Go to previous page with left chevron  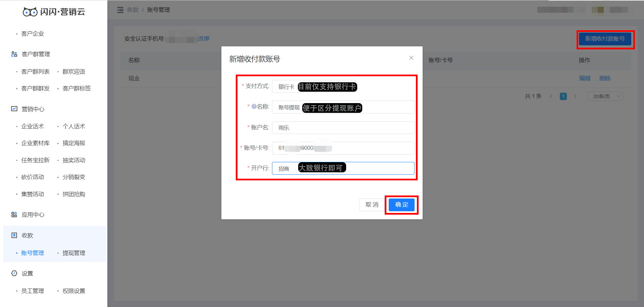click(551, 96)
